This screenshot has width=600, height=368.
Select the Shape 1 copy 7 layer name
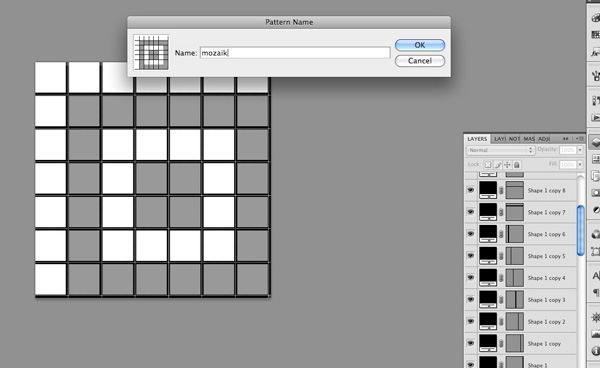546,212
